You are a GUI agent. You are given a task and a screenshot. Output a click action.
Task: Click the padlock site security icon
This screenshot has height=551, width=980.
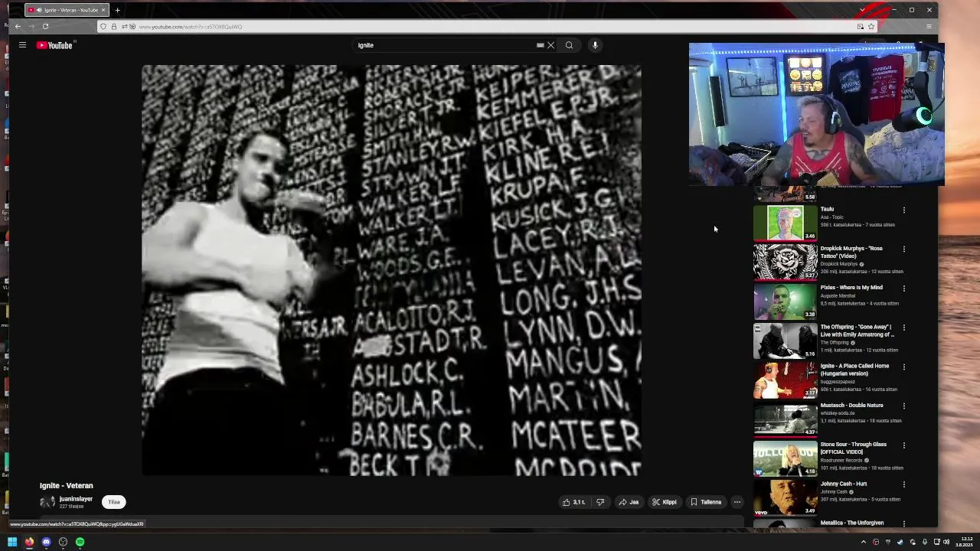[114, 27]
